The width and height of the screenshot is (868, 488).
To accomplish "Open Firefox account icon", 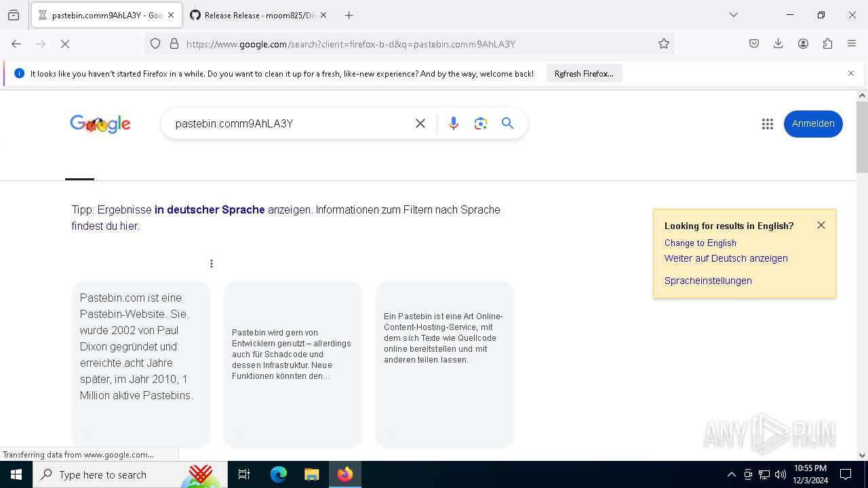I will [803, 44].
